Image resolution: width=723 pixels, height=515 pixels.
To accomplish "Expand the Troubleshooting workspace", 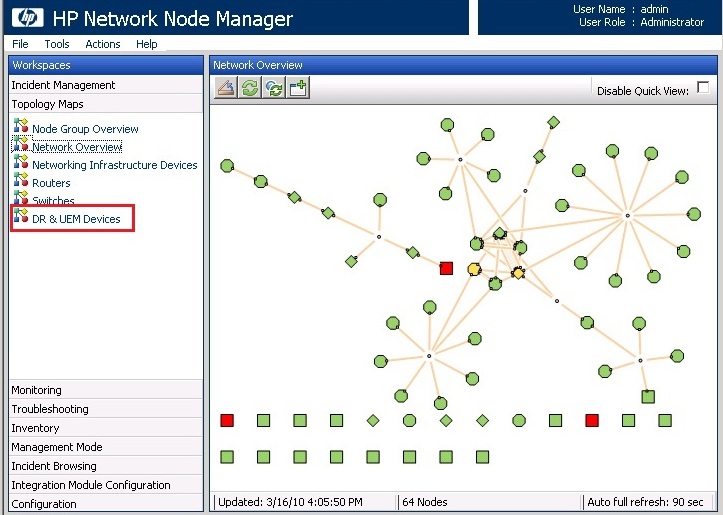I will [x=50, y=409].
